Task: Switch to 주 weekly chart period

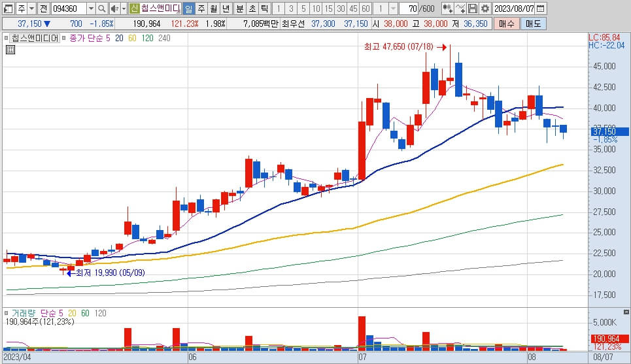Action: (201, 8)
